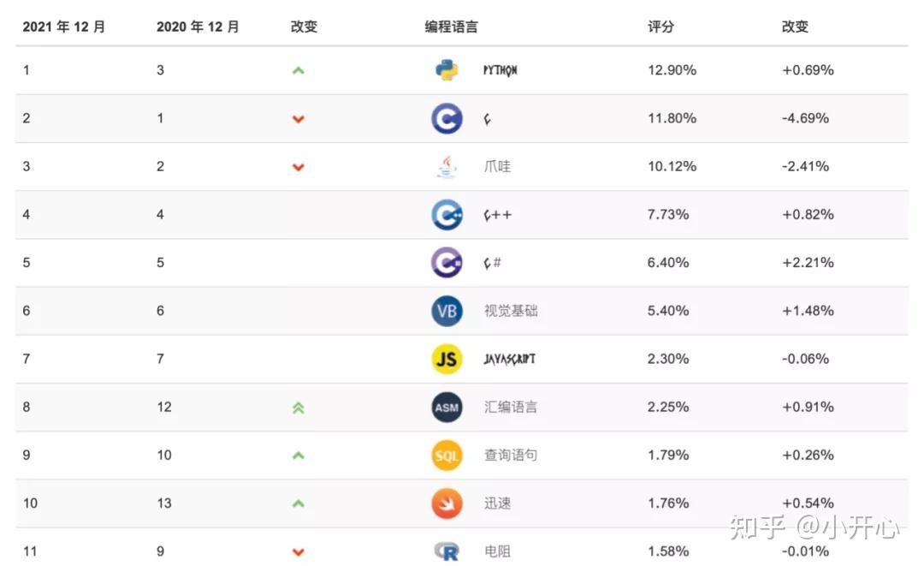Click the Python language logo

point(447,70)
